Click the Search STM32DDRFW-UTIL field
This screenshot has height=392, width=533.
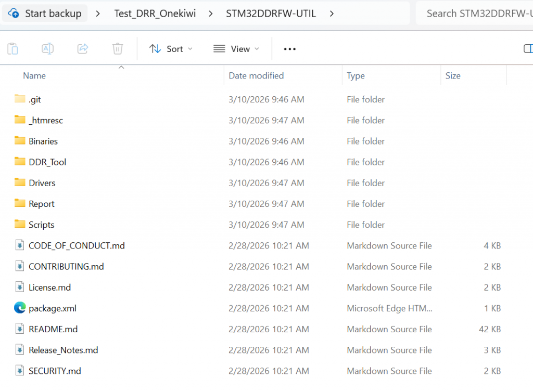(476, 14)
